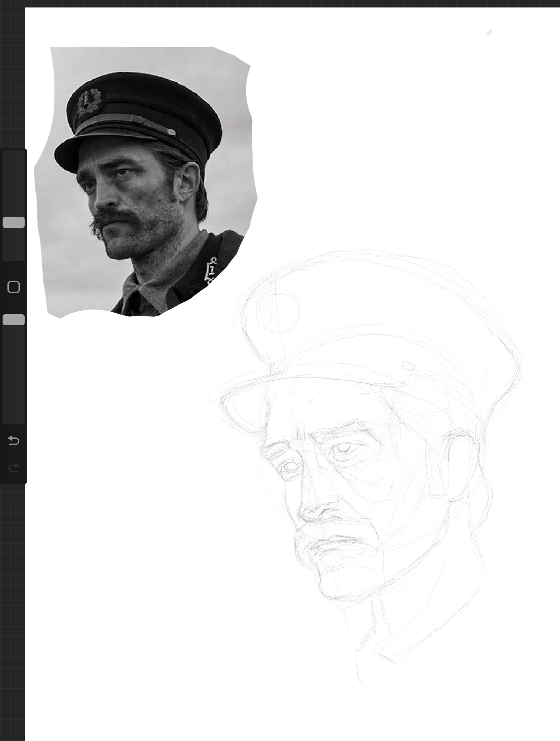Tap the redo arrow in the sidebar
560x741 pixels.
tap(13, 468)
